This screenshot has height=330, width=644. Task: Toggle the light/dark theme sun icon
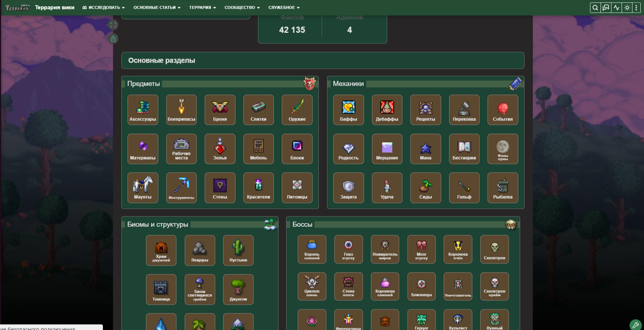pyautogui.click(x=627, y=8)
